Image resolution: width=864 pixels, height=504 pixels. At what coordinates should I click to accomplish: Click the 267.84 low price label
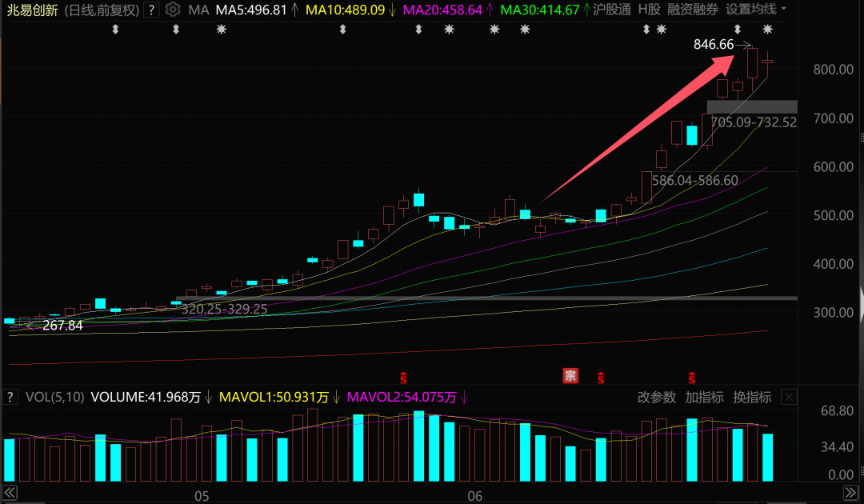[x=63, y=326]
